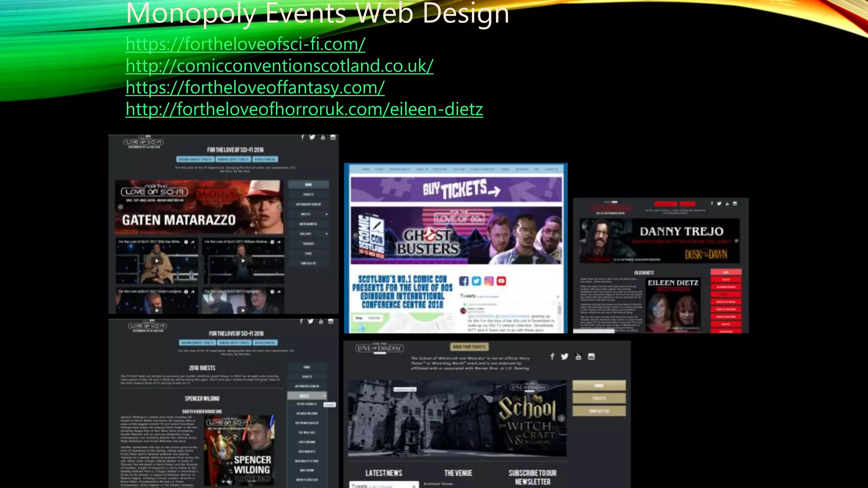868x488 pixels.
Task: Click Facebook icon on Comic Con Scotland page
Action: coord(464,281)
